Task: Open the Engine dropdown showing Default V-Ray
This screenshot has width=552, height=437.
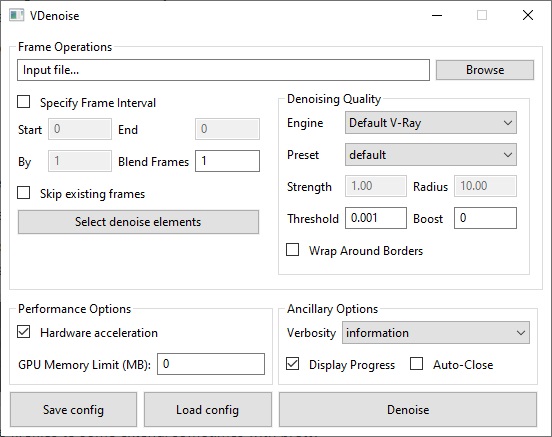Action: point(431,123)
